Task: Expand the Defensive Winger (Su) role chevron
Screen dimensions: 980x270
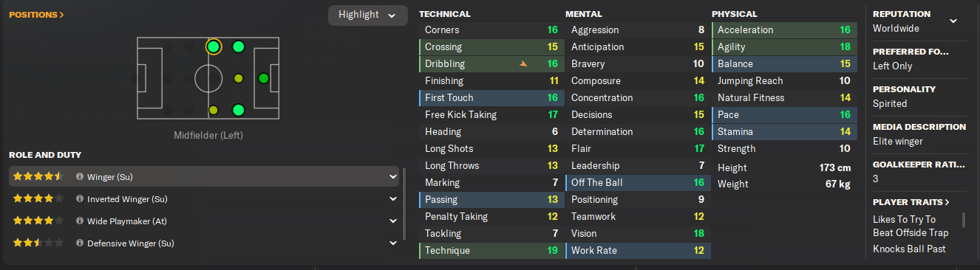Action: click(x=392, y=243)
